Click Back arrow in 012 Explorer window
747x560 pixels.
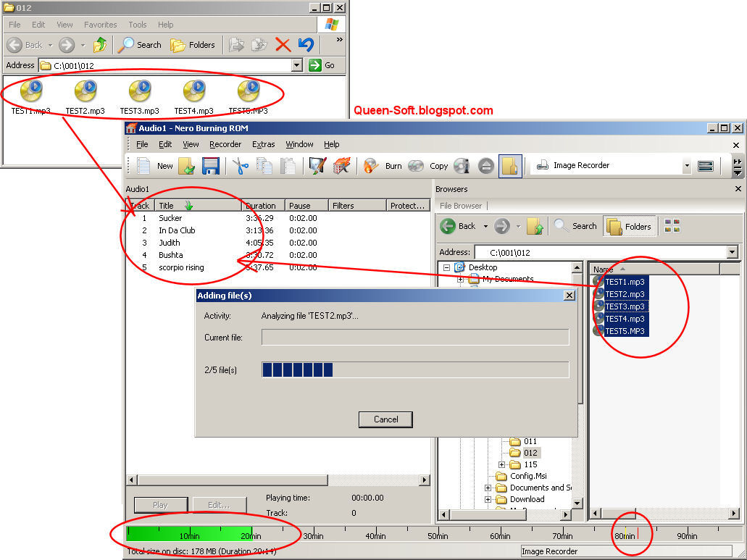coord(14,45)
